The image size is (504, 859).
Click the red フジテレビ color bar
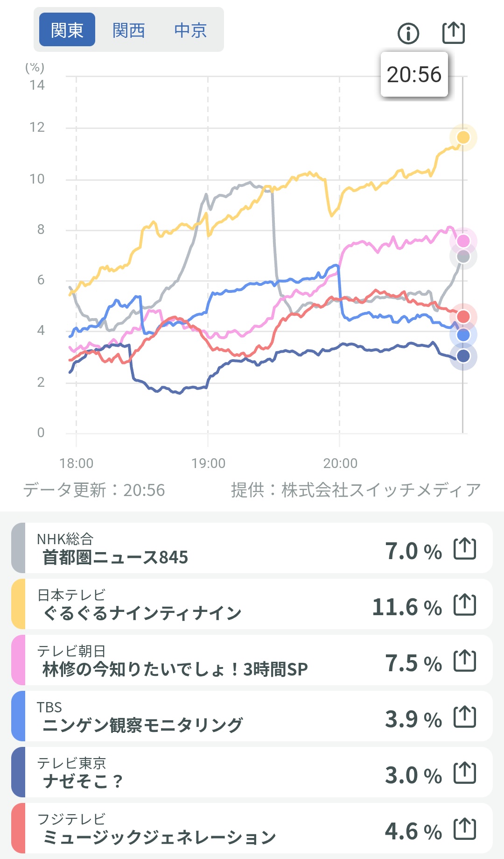click(x=18, y=829)
